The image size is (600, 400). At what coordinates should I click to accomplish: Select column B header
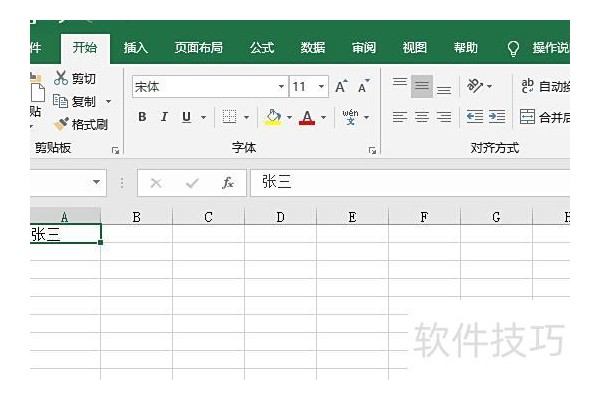[137, 217]
